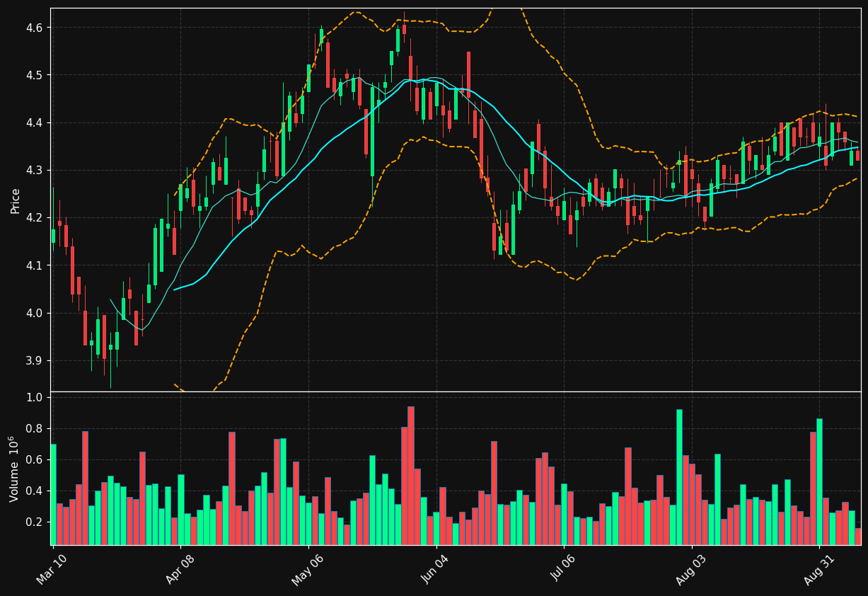The image size is (868, 596).
Task: Select the Aug 31 x-axis label
Action: click(819, 569)
